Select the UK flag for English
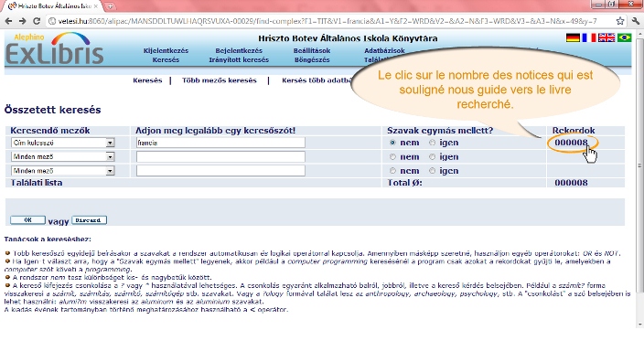644x362 pixels. pos(606,37)
